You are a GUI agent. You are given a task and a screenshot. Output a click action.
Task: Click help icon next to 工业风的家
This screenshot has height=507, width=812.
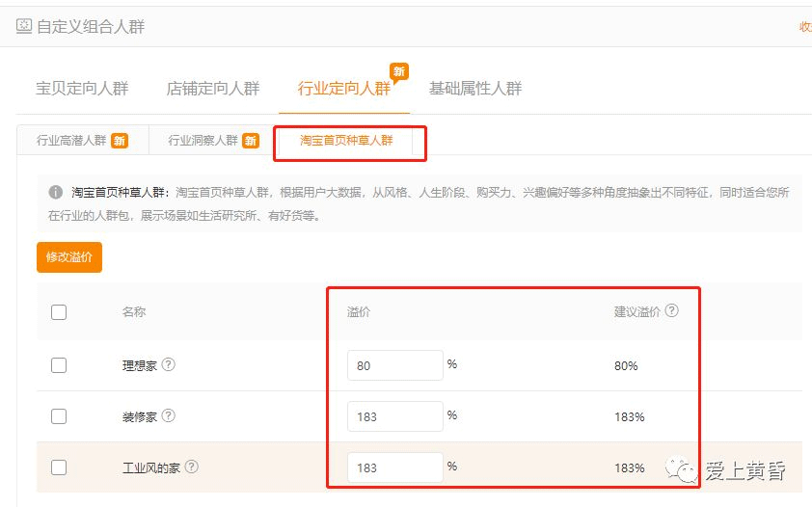pyautogui.click(x=192, y=467)
